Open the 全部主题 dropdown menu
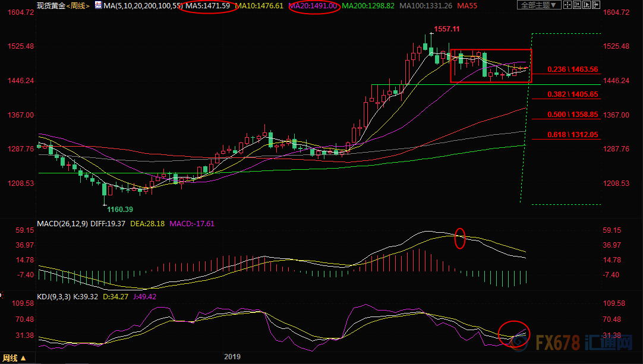 (539, 5)
